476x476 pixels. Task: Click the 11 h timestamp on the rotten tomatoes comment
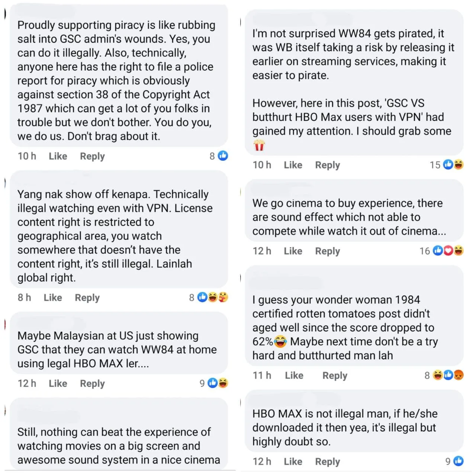coord(262,375)
